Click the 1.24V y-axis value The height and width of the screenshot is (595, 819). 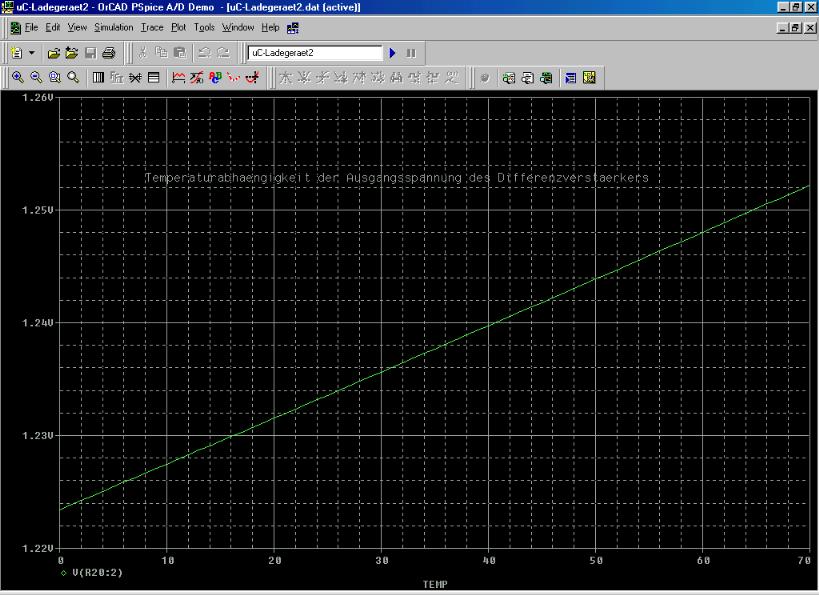tap(38, 323)
